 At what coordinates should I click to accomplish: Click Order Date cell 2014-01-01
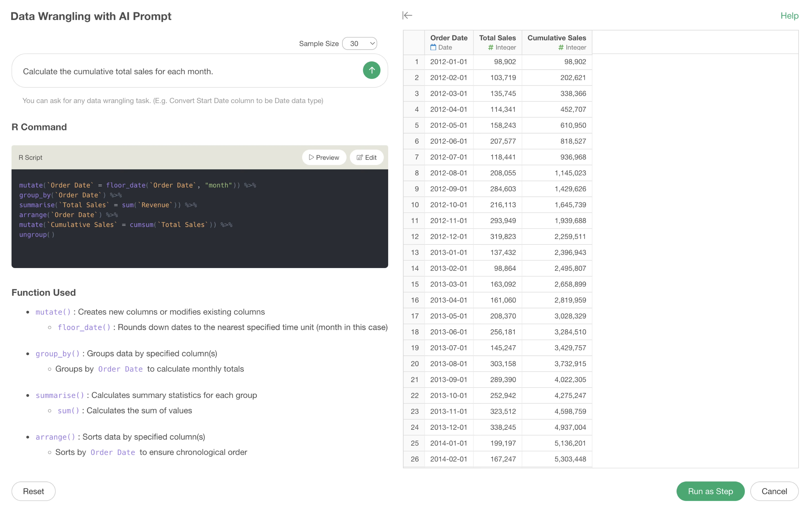pos(449,443)
